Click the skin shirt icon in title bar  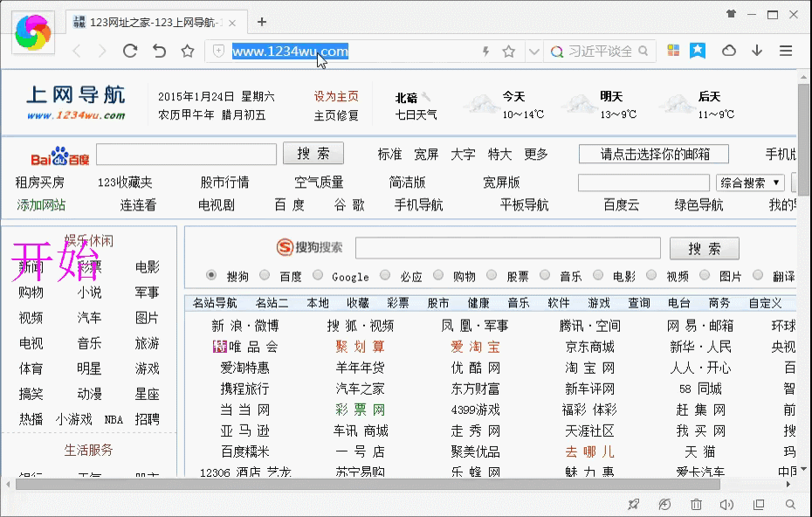coord(731,14)
